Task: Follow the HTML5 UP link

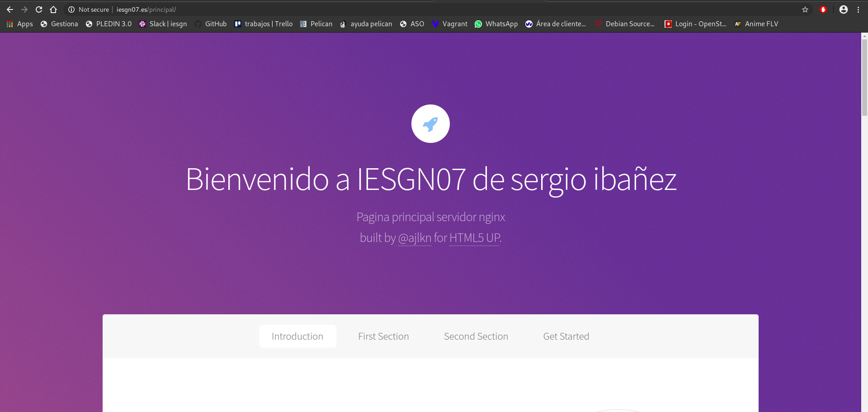Action: click(473, 238)
